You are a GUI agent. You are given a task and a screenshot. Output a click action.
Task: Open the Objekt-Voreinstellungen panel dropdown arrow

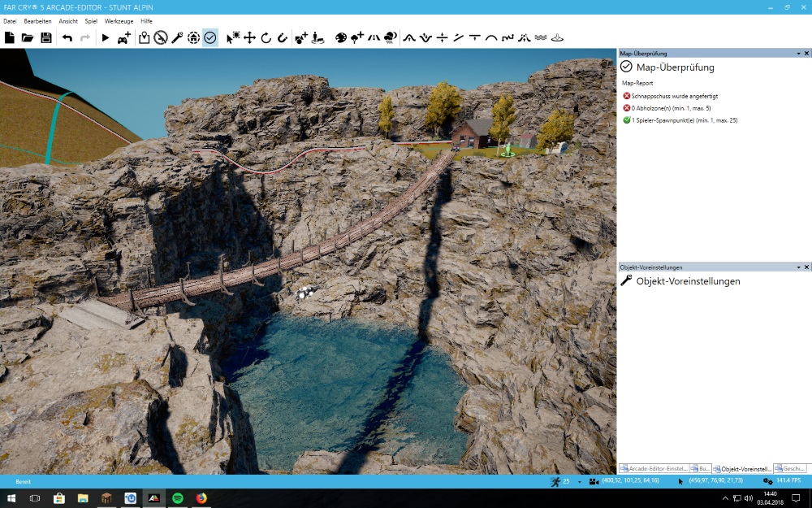[798, 267]
